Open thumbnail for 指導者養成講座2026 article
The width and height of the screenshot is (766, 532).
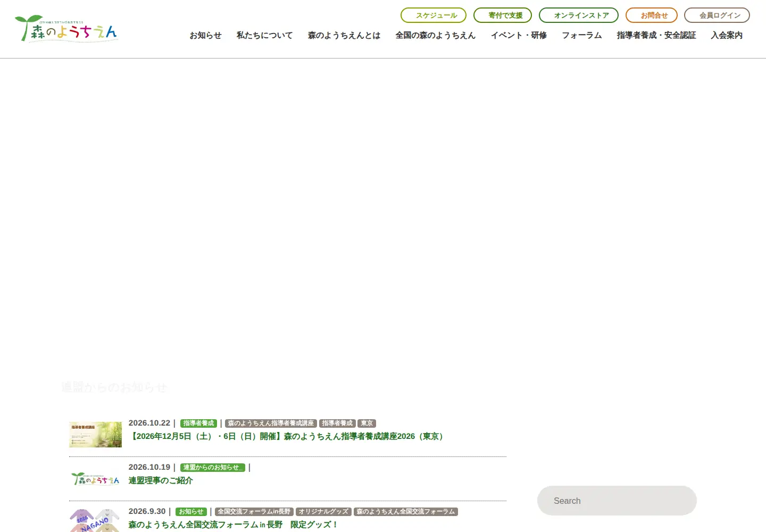pos(96,435)
